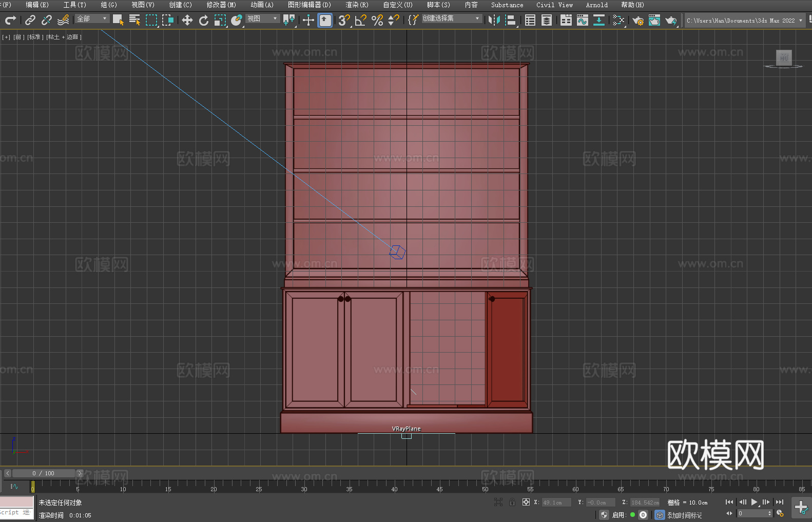The width and height of the screenshot is (812, 522).
Task: Click Edit Named Selection Sets icon
Action: point(413,20)
